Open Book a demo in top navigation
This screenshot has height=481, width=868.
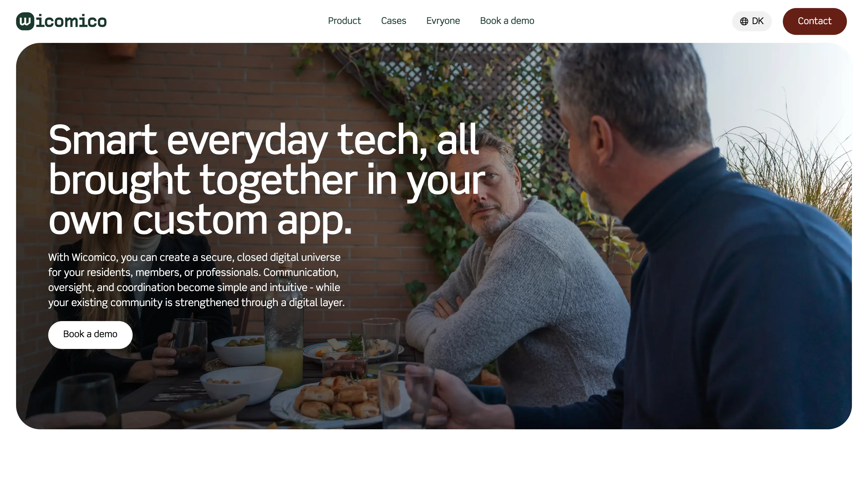point(507,21)
